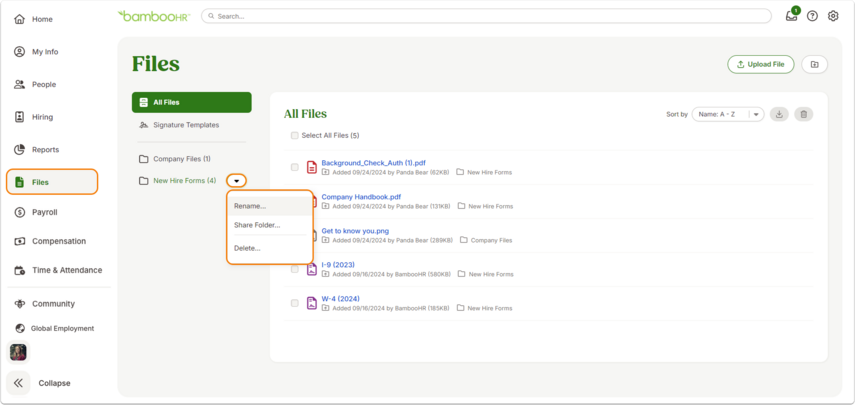Collapse the sidebar with double-chevron icon

tap(18, 383)
